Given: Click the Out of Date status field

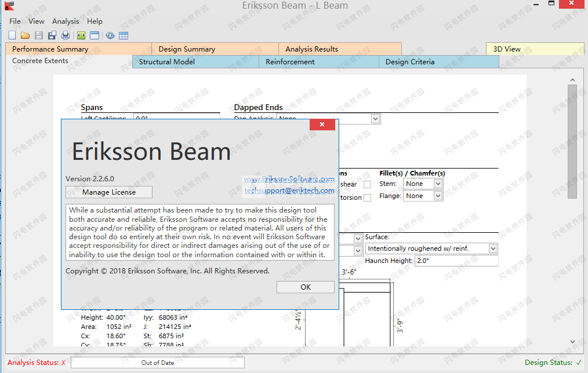Looking at the screenshot, I should (x=158, y=363).
